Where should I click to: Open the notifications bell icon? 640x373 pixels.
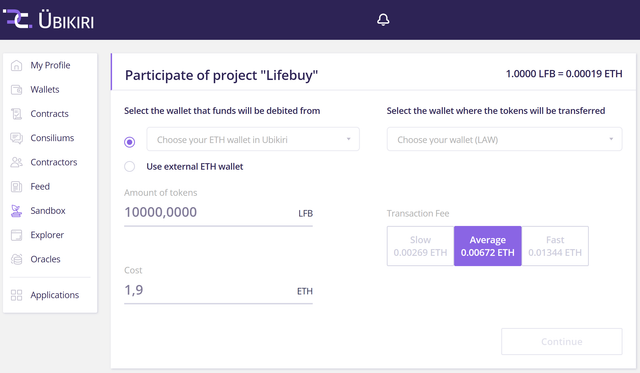click(x=383, y=20)
